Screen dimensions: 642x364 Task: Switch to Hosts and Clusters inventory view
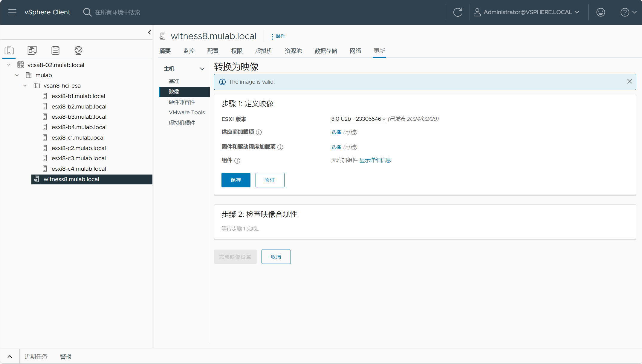click(9, 50)
